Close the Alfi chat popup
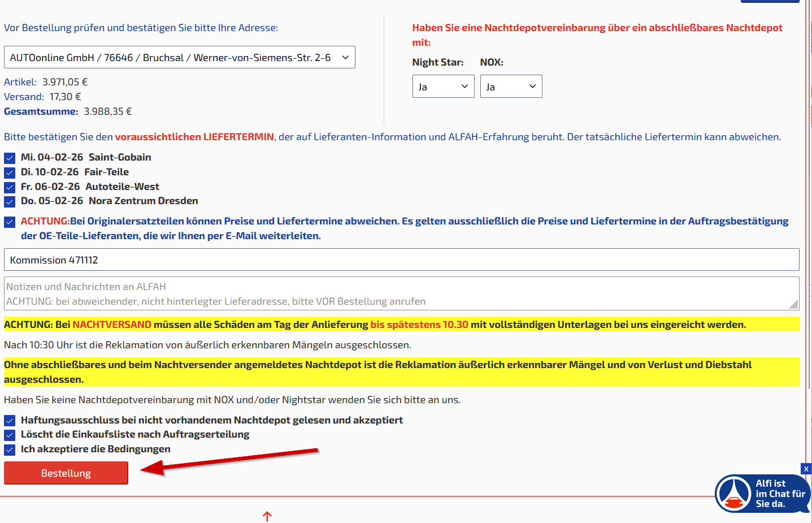Image resolution: width=812 pixels, height=523 pixels. tap(806, 469)
